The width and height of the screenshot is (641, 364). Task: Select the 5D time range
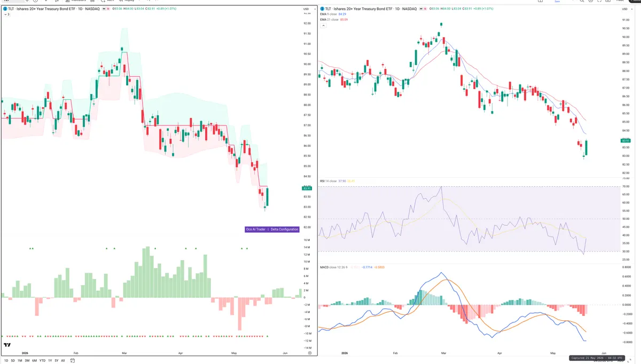pyautogui.click(x=13, y=361)
